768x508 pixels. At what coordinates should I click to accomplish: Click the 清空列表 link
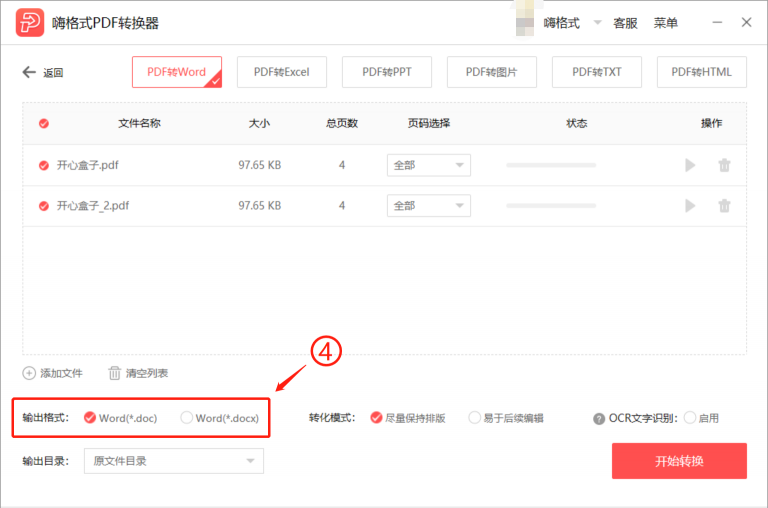pyautogui.click(x=147, y=373)
